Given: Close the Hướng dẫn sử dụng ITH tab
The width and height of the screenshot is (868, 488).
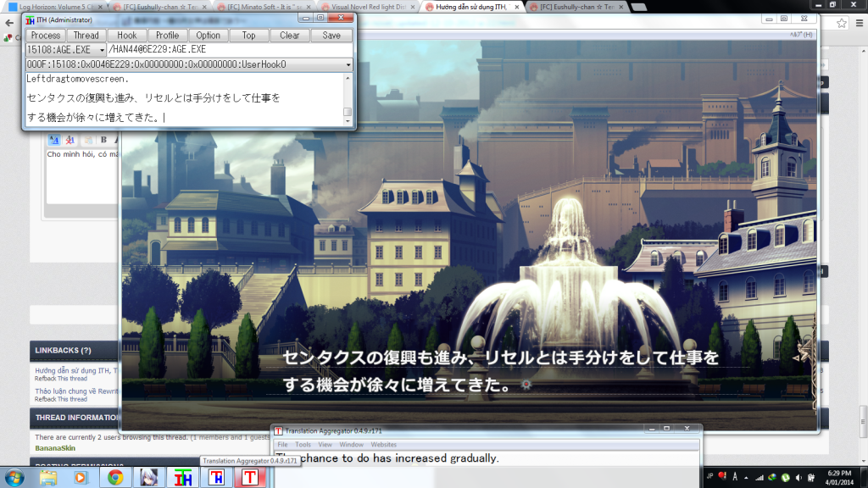Looking at the screenshot, I should [x=516, y=7].
